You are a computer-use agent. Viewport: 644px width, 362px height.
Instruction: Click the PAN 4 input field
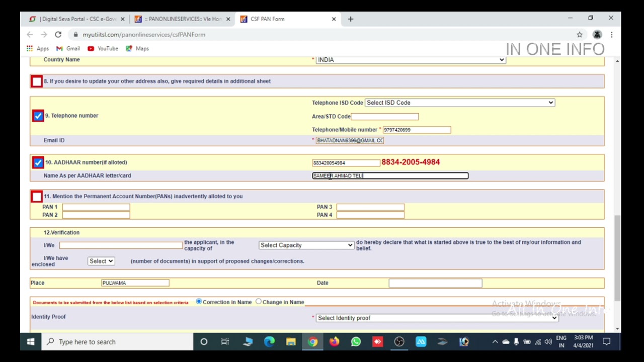370,215
